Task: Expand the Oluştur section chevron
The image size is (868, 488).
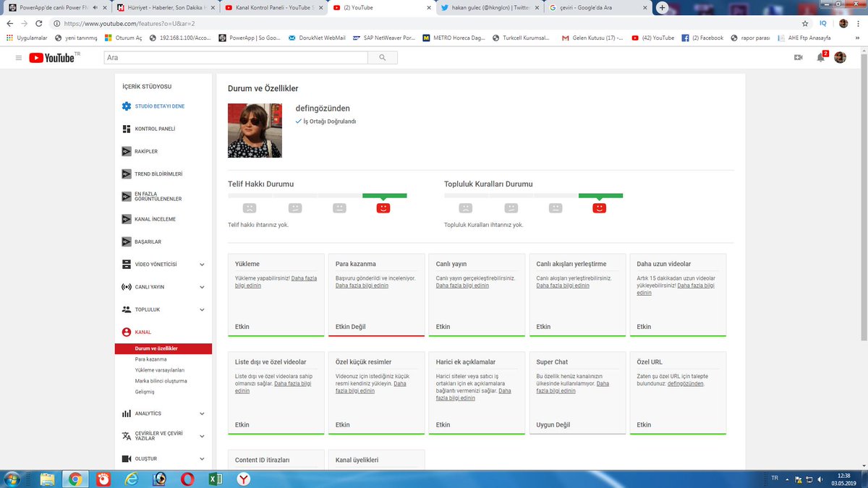Action: [x=202, y=458]
